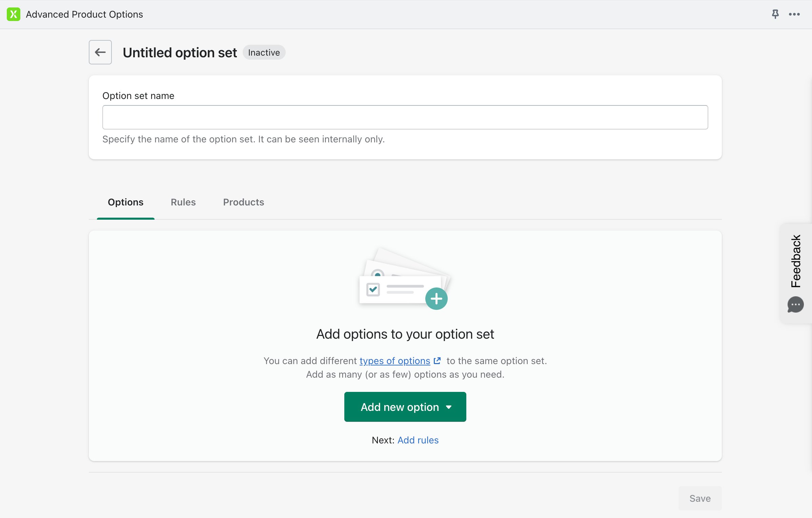The height and width of the screenshot is (518, 812).
Task: Select the Options tab
Action: [126, 202]
